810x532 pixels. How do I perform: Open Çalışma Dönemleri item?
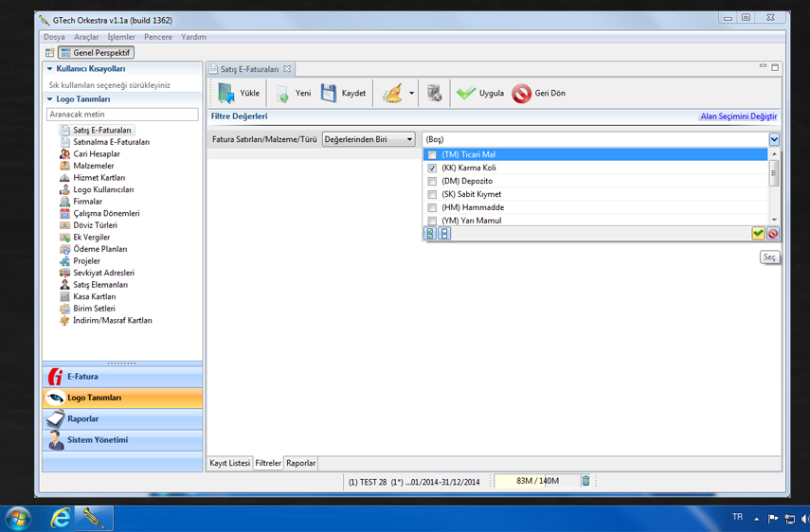pos(106,213)
